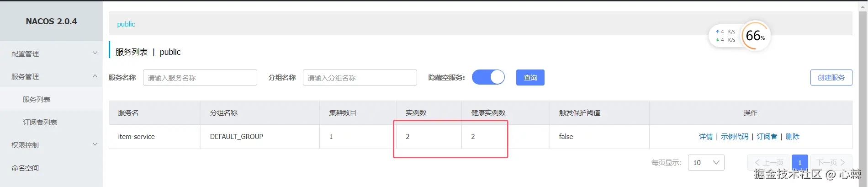This screenshot has width=868, height=187.
Task: Click the 上一页 previous page button
Action: tap(769, 162)
